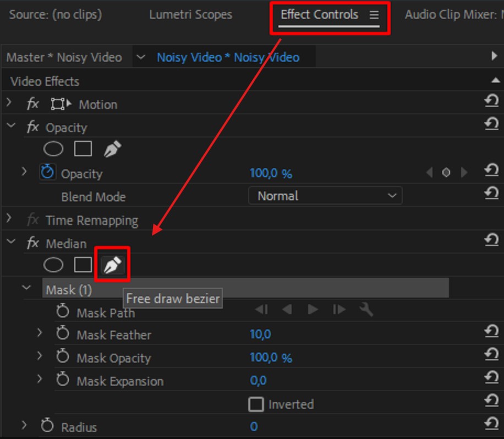Create 4-point polygon mask under Median
This screenshot has height=439, width=504.
pyautogui.click(x=83, y=265)
